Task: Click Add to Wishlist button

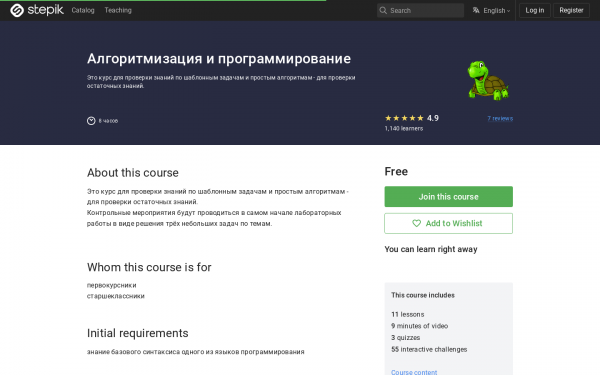Action: click(x=448, y=223)
